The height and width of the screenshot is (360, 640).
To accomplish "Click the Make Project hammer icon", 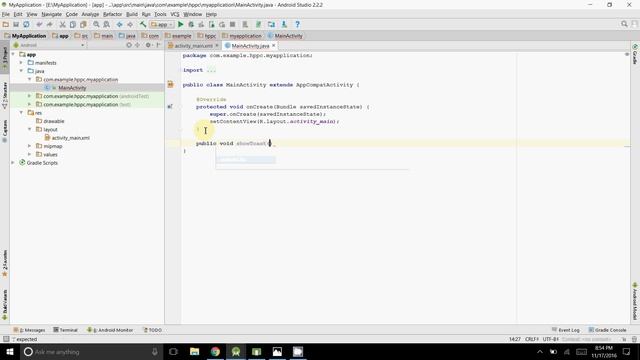I will (143, 24).
